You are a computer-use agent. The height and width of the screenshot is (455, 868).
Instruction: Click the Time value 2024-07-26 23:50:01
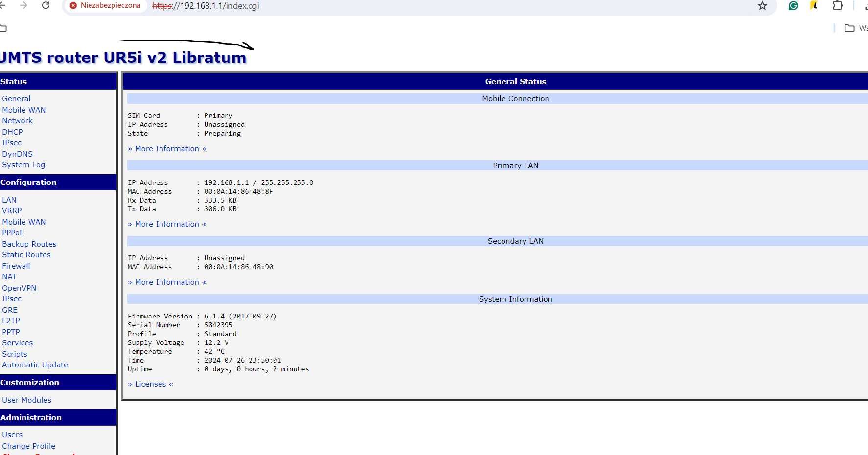pos(243,361)
